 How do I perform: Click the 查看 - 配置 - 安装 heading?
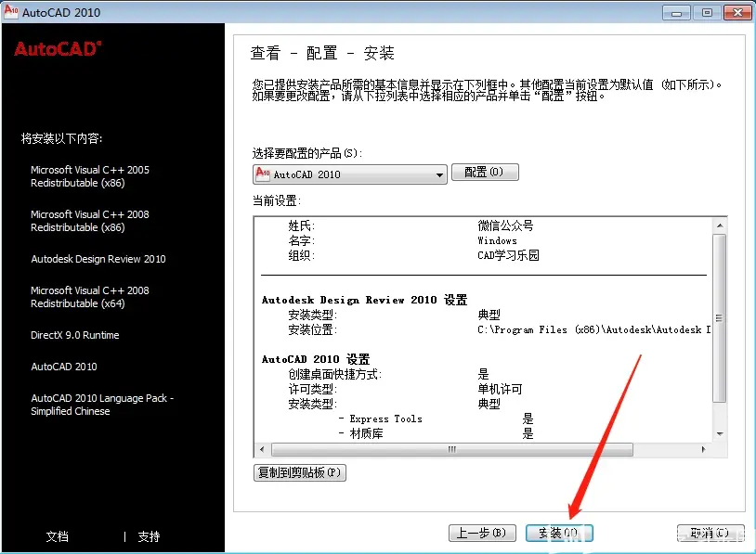click(322, 53)
